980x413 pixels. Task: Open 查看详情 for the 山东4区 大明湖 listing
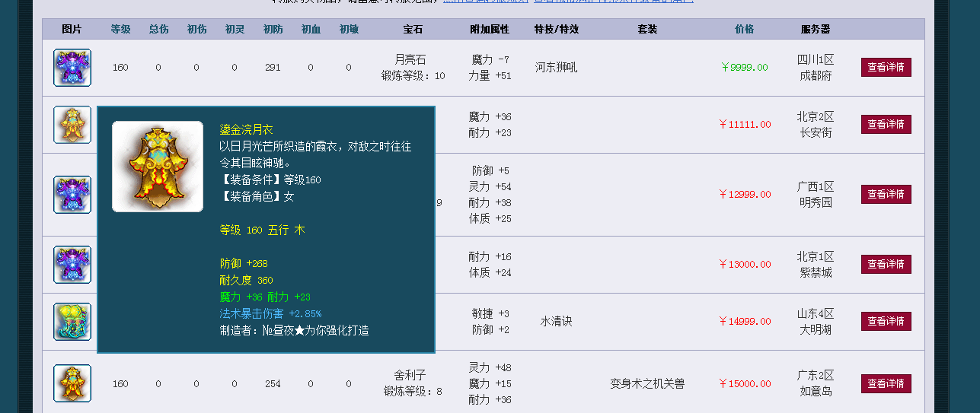tap(886, 321)
